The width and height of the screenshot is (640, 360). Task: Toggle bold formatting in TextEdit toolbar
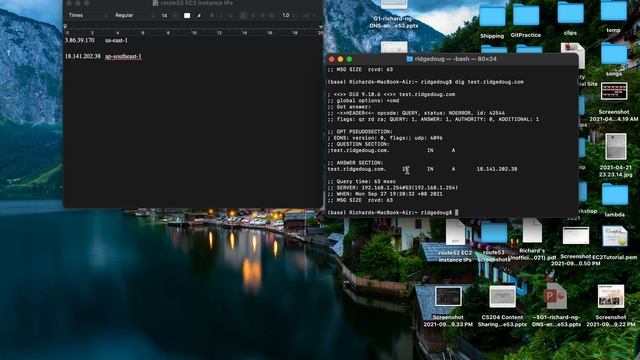point(212,16)
